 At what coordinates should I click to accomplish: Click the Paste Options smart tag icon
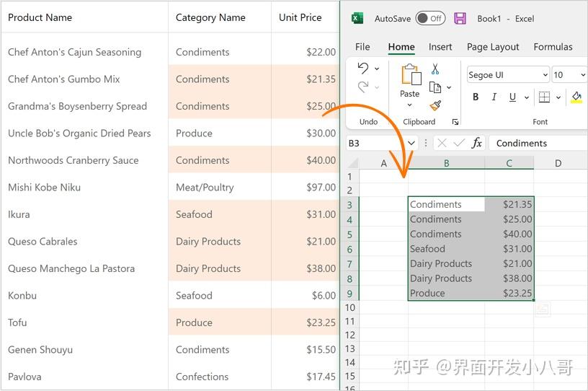(x=543, y=309)
